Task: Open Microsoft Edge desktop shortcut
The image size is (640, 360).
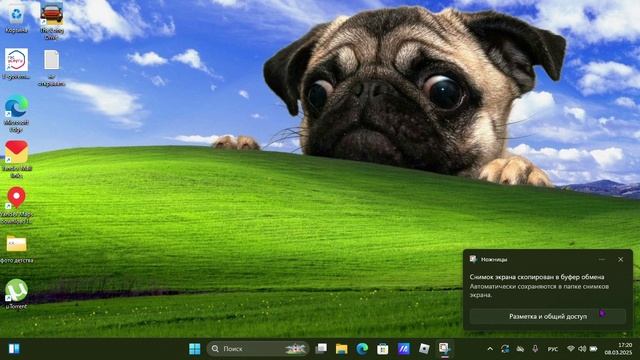Action: pos(16,113)
